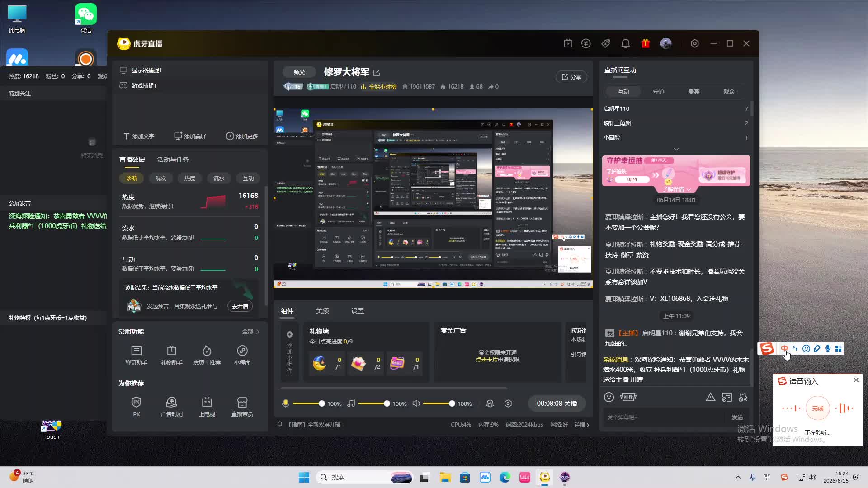The height and width of the screenshot is (488, 868).
Task: Select the 观众 data filter chip
Action: 160,178
